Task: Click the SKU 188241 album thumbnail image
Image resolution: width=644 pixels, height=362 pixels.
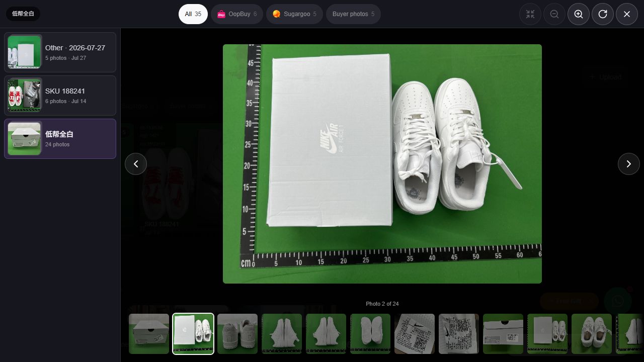Action: tap(25, 96)
